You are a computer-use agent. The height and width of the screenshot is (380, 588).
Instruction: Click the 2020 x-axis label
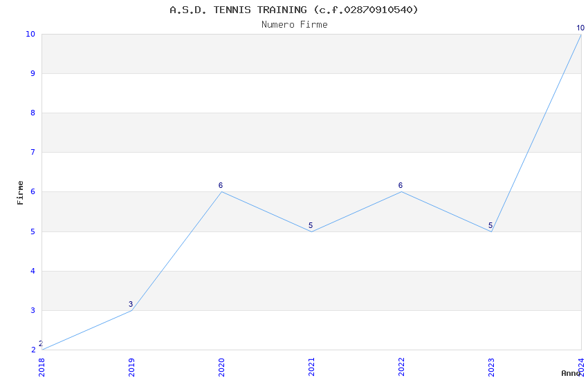click(221, 368)
